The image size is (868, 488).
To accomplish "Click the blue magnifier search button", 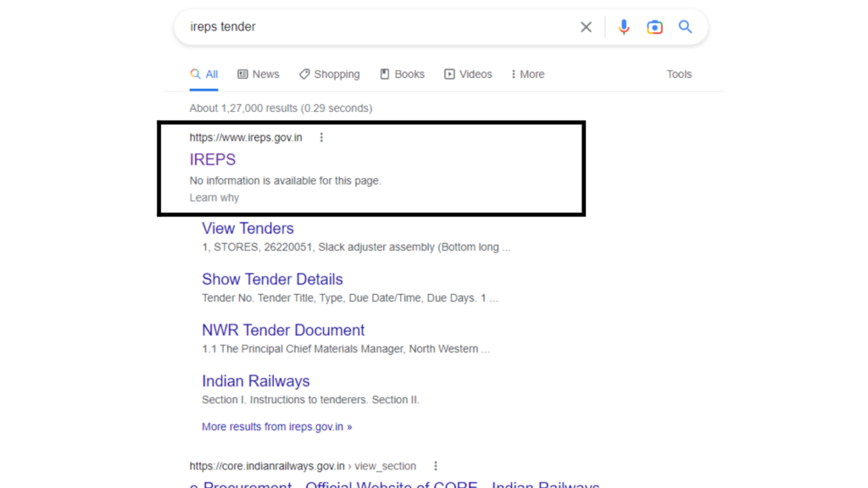I will [685, 27].
